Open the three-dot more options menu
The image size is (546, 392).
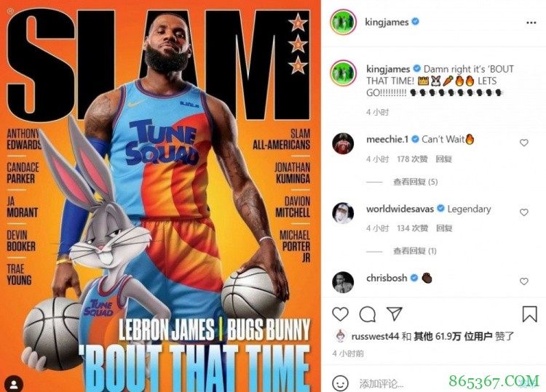(531, 23)
